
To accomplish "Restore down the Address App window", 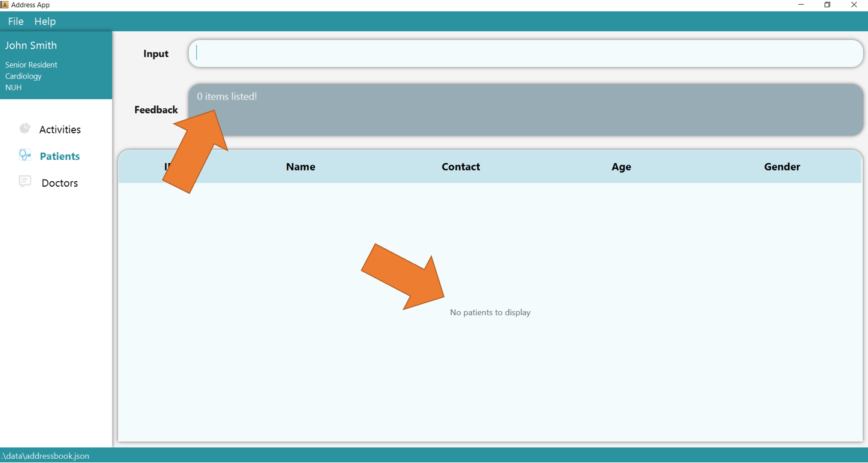I will coord(827,5).
